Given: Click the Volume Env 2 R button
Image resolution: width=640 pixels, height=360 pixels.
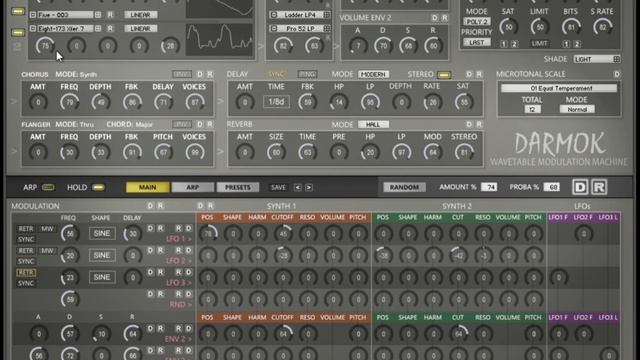Looking at the screenshot, I should point(444,18).
